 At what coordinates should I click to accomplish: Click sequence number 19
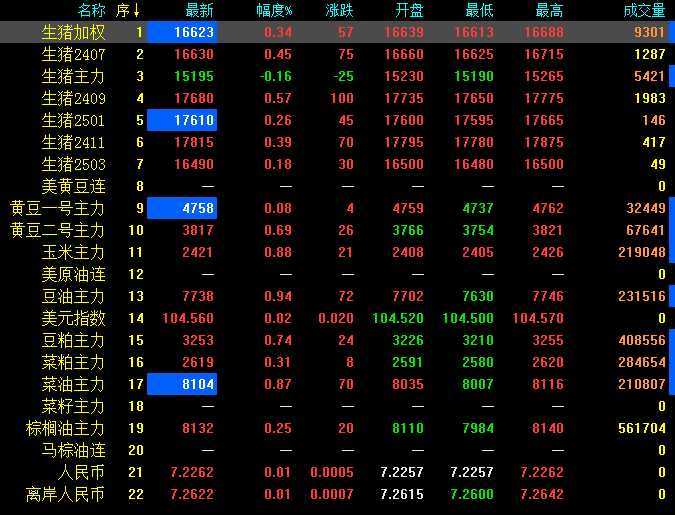click(136, 428)
